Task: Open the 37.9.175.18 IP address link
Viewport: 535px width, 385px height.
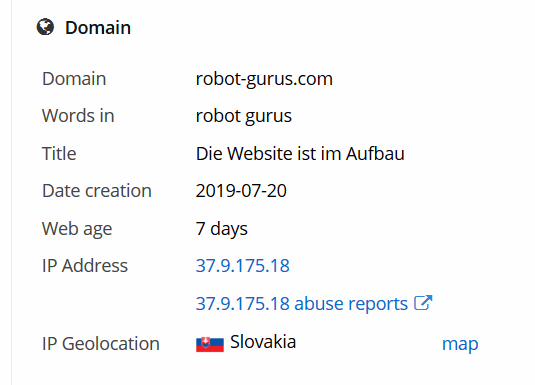Action: 243,266
